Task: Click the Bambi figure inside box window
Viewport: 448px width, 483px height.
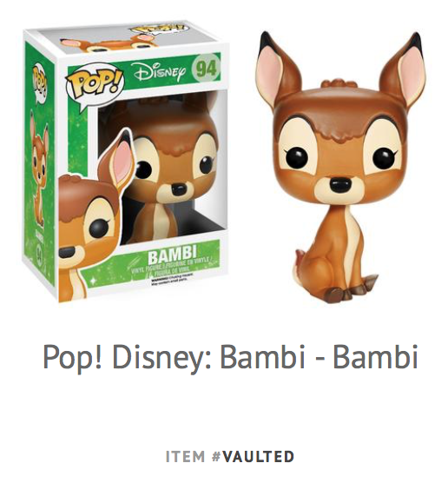Action: tap(167, 173)
